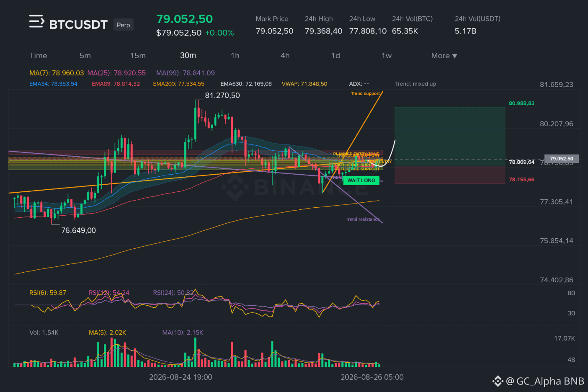This screenshot has height=392, width=588.
Task: Click the 77.305,41 price axis label
Action: (557, 202)
